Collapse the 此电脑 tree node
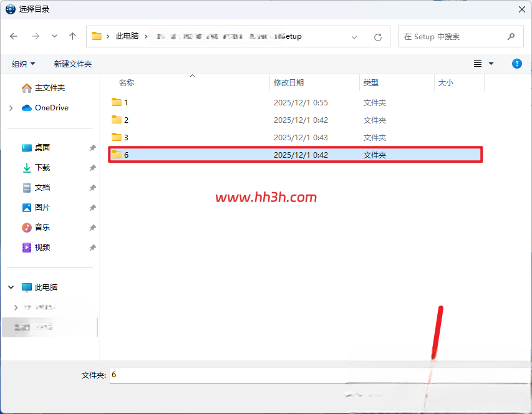 pos(11,287)
